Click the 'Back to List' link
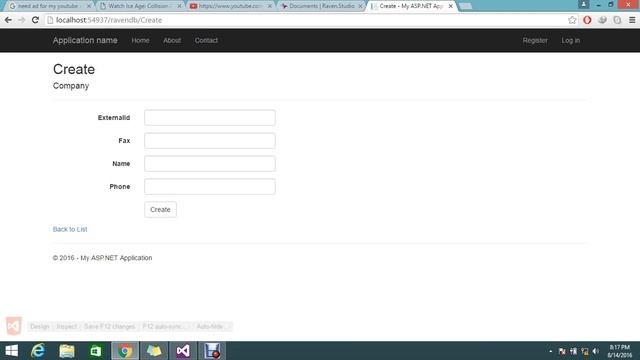 [70, 229]
